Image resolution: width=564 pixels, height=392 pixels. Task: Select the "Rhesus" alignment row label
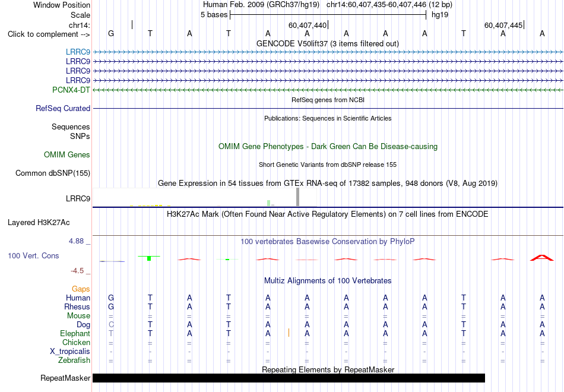[77, 307]
